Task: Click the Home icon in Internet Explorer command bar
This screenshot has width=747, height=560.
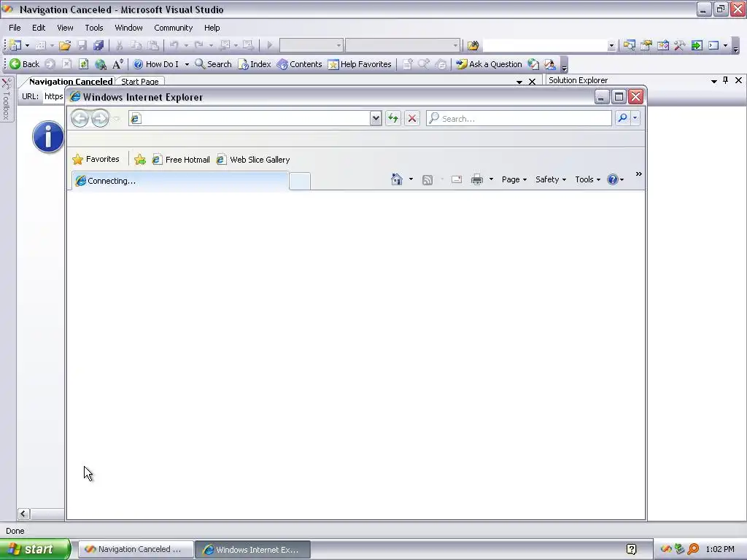Action: (x=396, y=179)
